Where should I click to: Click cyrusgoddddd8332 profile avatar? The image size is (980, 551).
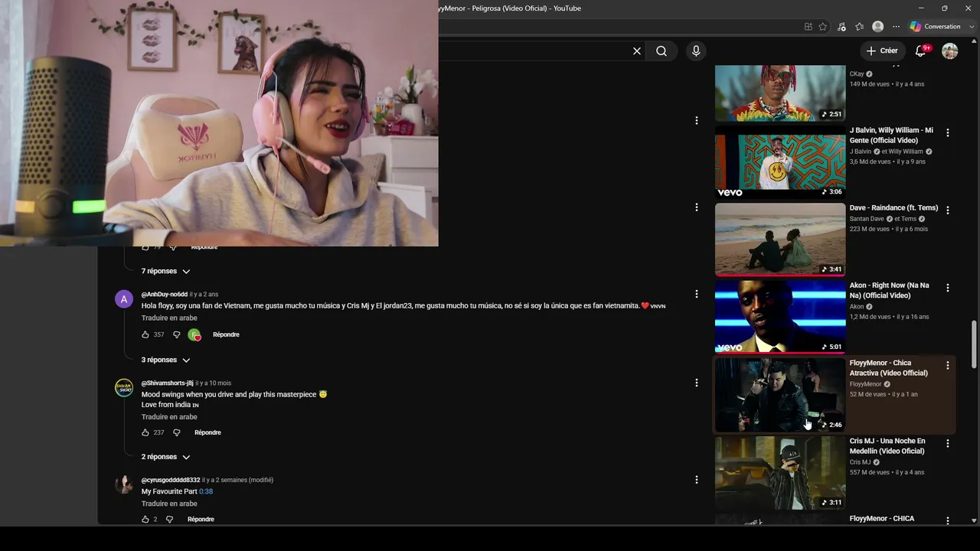coord(124,484)
